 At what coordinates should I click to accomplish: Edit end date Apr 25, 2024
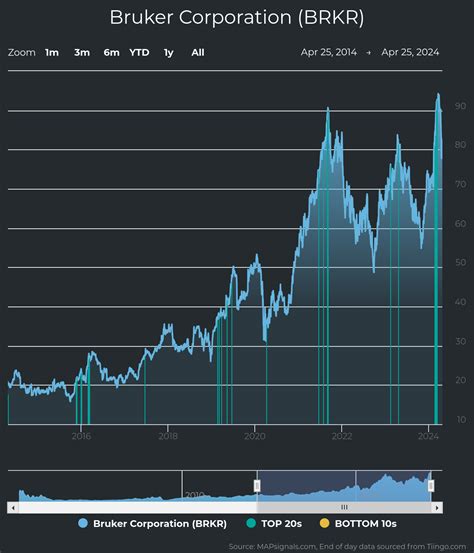point(410,52)
